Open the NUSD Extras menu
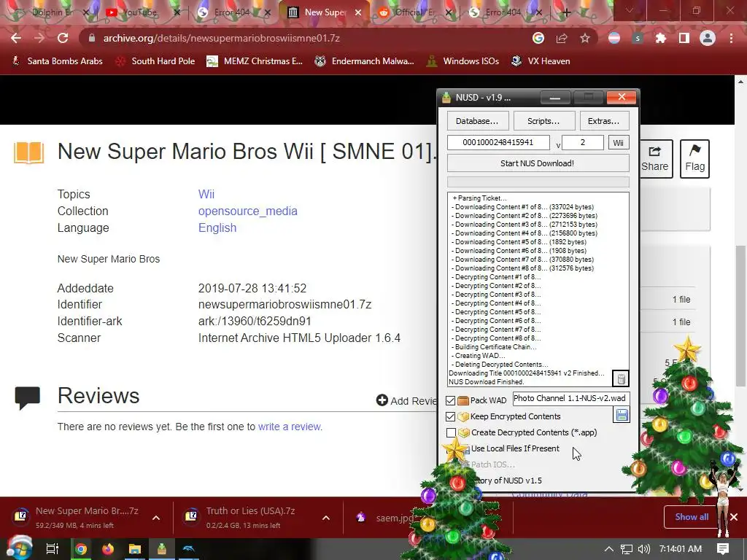Viewport: 747px width, 560px height. [604, 121]
